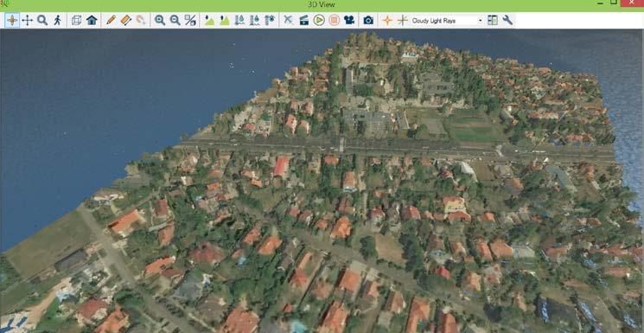Toggle the 3D wireframe cube view

[x=76, y=20]
